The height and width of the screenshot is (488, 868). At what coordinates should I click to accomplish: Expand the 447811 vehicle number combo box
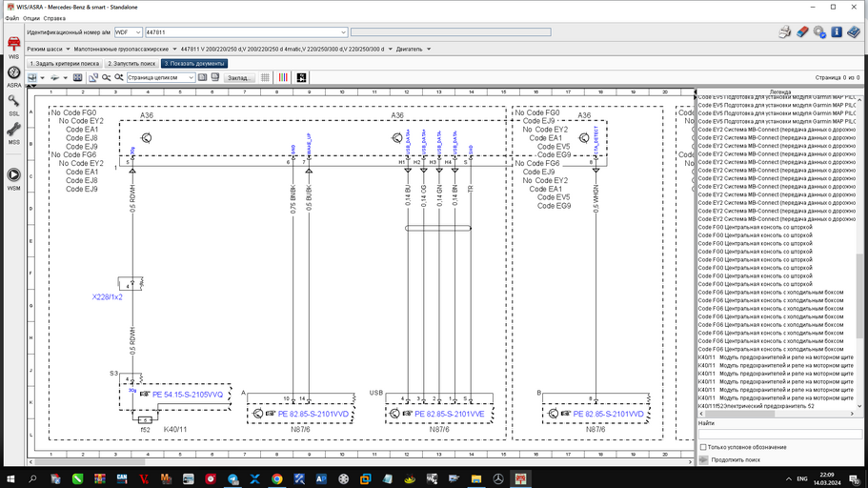343,32
